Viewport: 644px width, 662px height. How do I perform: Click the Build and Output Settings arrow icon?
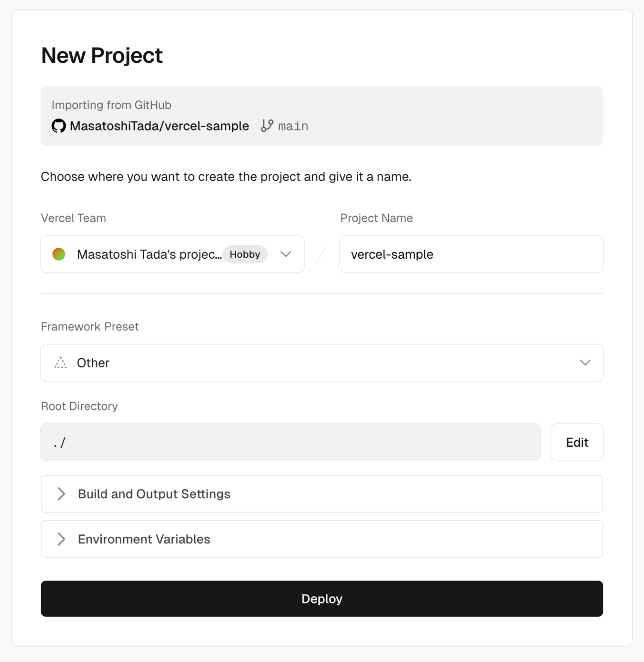[61, 494]
